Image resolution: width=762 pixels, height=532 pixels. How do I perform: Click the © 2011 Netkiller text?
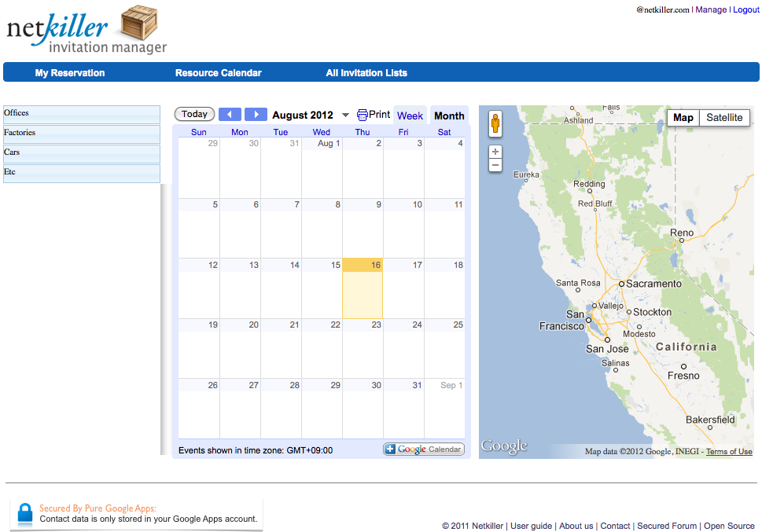tap(473, 526)
